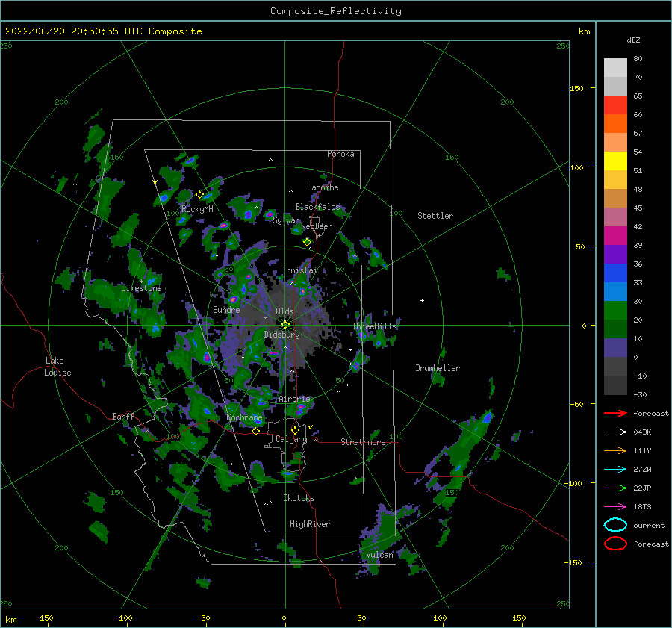Click the red forecast ellipse icon

pos(615,544)
